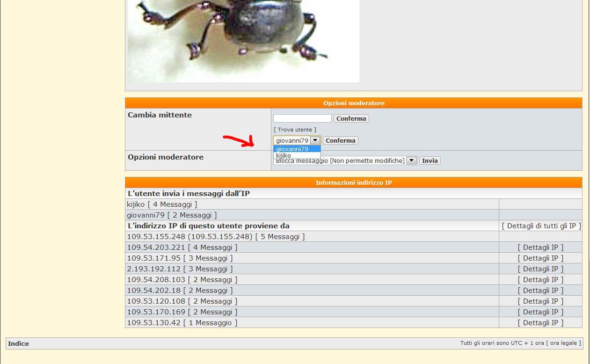
Task: Open Dettagli IP for 109.53.170.169
Action: (x=540, y=312)
